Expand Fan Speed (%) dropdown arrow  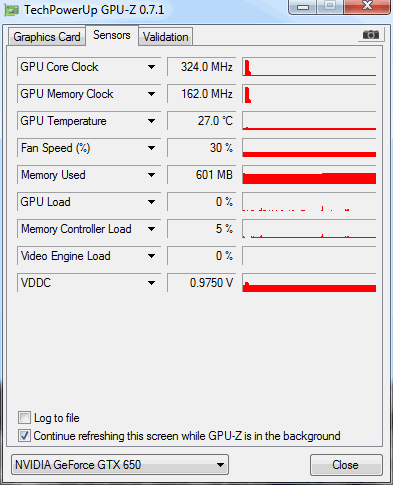tap(151, 148)
